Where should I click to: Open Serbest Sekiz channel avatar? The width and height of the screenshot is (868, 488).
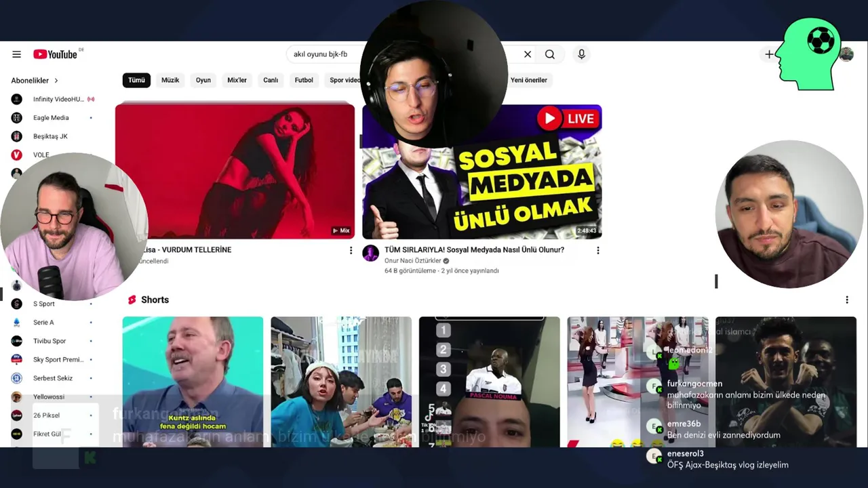17,378
